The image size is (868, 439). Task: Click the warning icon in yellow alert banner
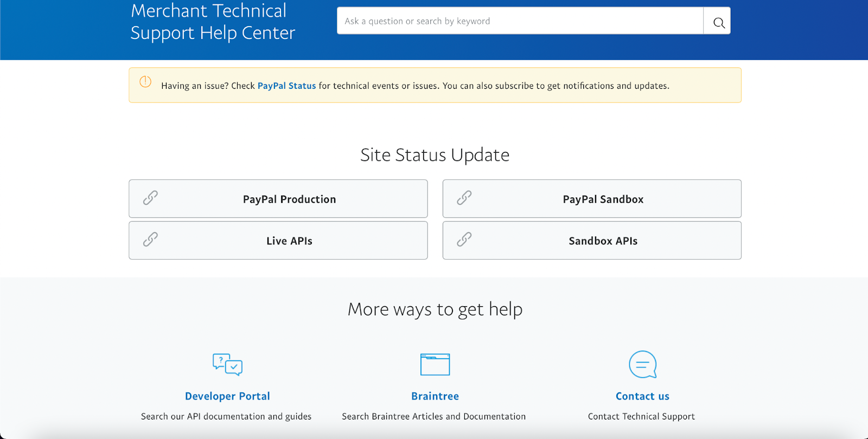(145, 82)
